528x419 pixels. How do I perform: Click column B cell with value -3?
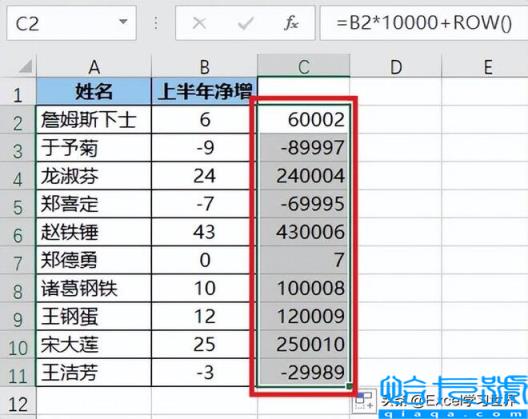(204, 373)
